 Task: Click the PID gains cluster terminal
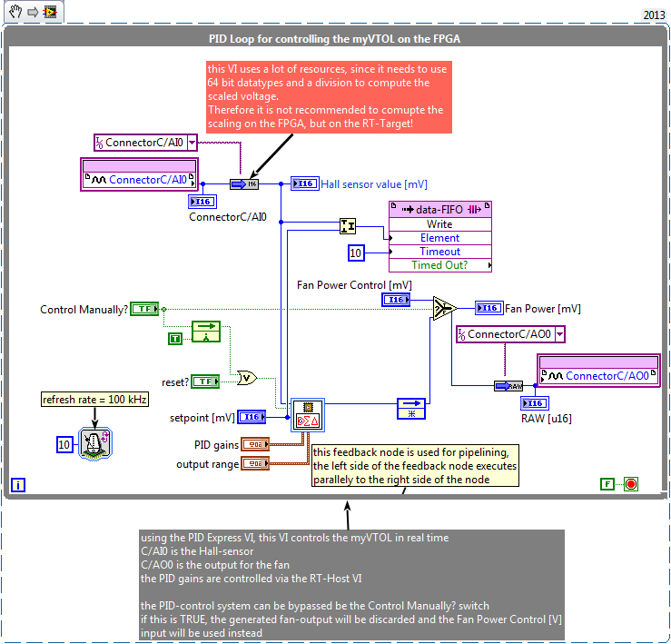click(x=255, y=444)
